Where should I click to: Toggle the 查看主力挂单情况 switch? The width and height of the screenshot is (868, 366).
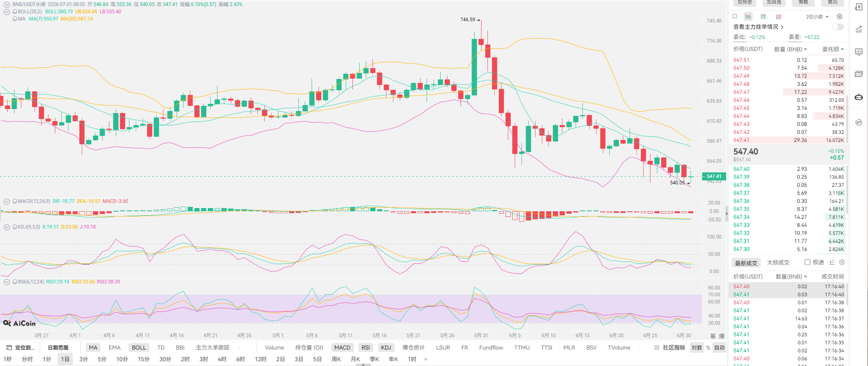pyautogui.click(x=838, y=27)
